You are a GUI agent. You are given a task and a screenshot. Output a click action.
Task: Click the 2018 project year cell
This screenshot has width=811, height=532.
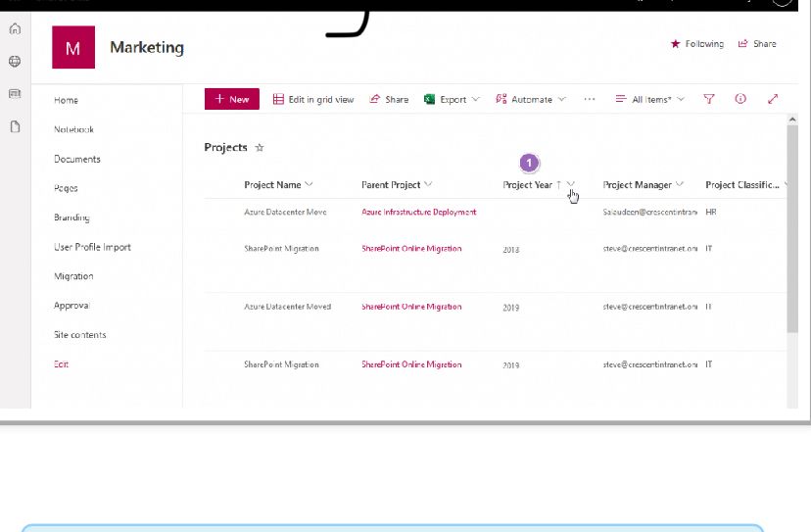coord(511,250)
